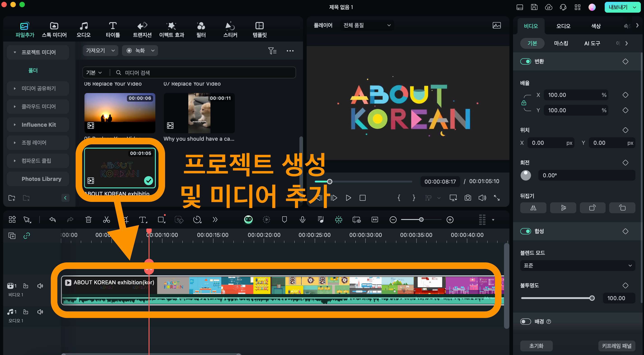Click the filter/sort icon in media panel
644x355 pixels.
(272, 51)
